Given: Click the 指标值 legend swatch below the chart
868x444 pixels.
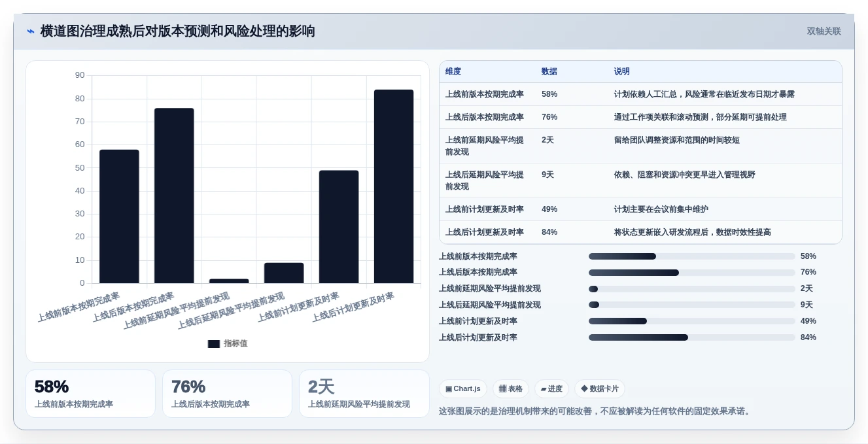Looking at the screenshot, I should pyautogui.click(x=214, y=343).
